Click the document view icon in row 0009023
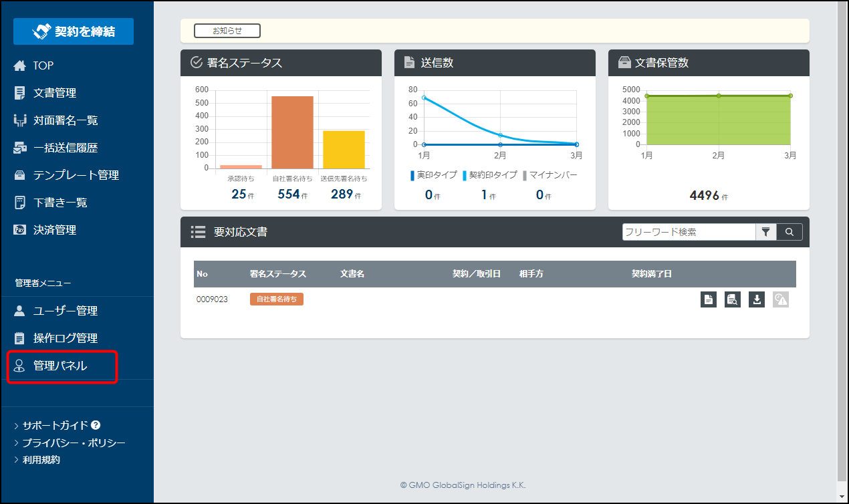Screen dimensions: 849x504 click(709, 299)
